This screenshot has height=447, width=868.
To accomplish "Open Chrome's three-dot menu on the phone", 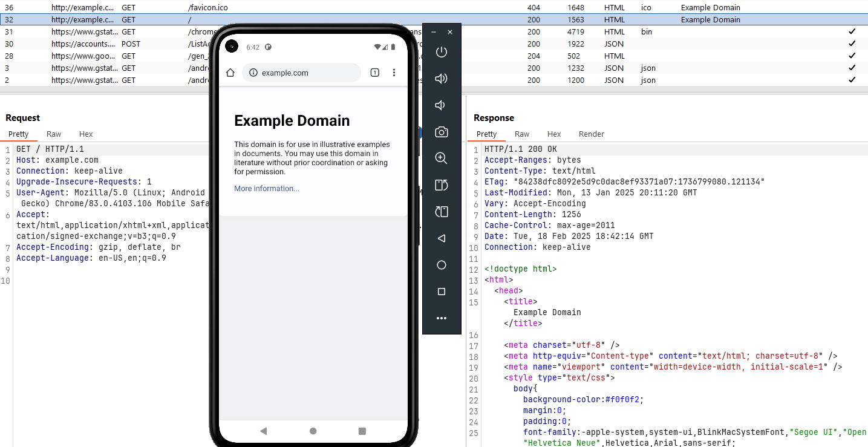I will point(394,73).
